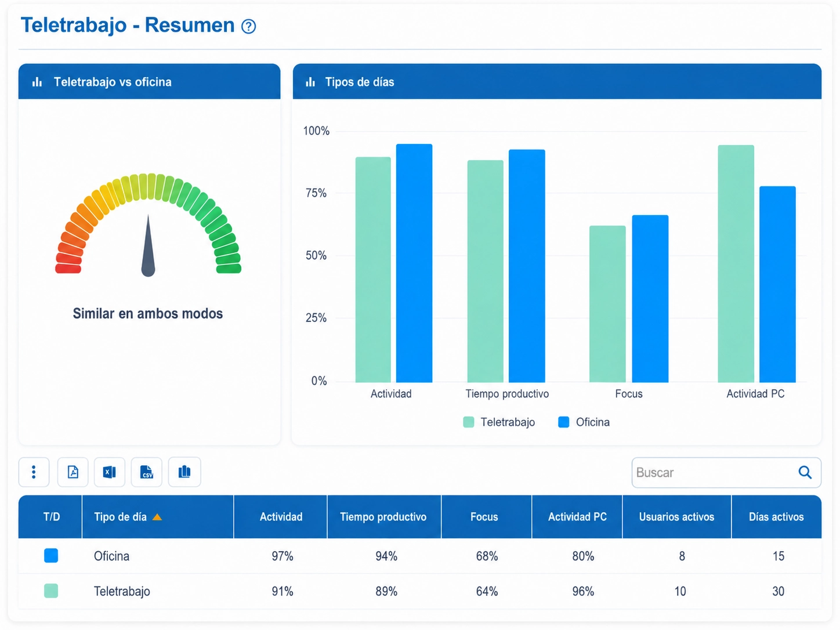Click the 100% y-axis label
The height and width of the screenshot is (630, 840).
click(316, 131)
